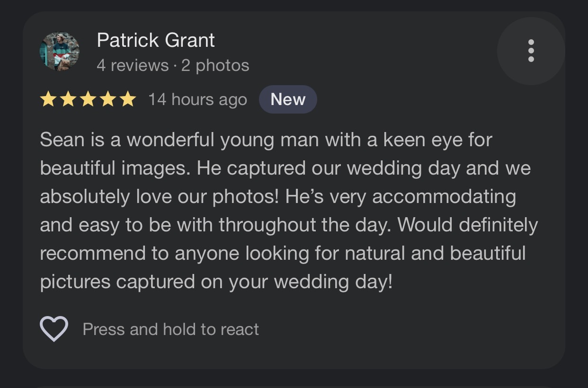588x388 pixels.
Task: Click the second yellow rating star
Action: coord(68,99)
